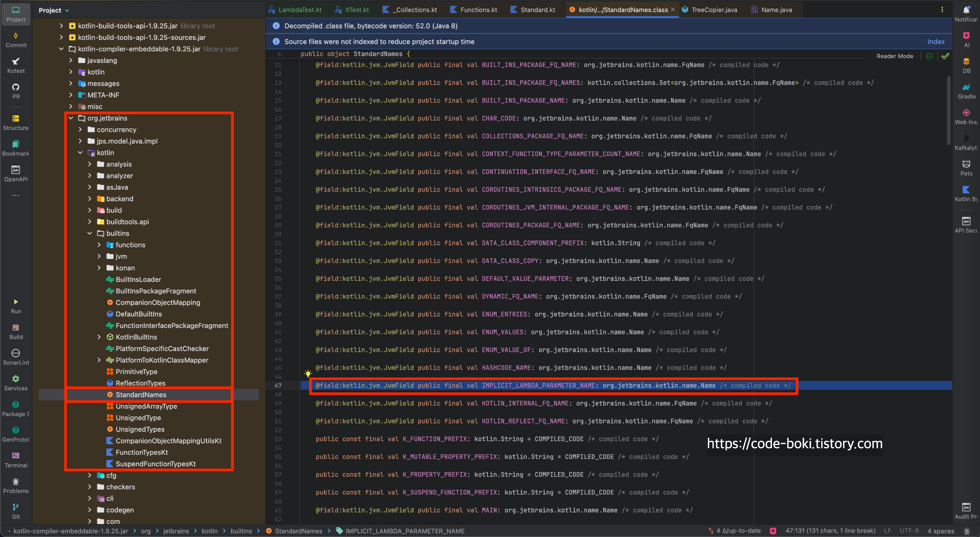The image size is (980, 537).
Task: Toggle Reader Mode in editor
Action: [x=894, y=56]
